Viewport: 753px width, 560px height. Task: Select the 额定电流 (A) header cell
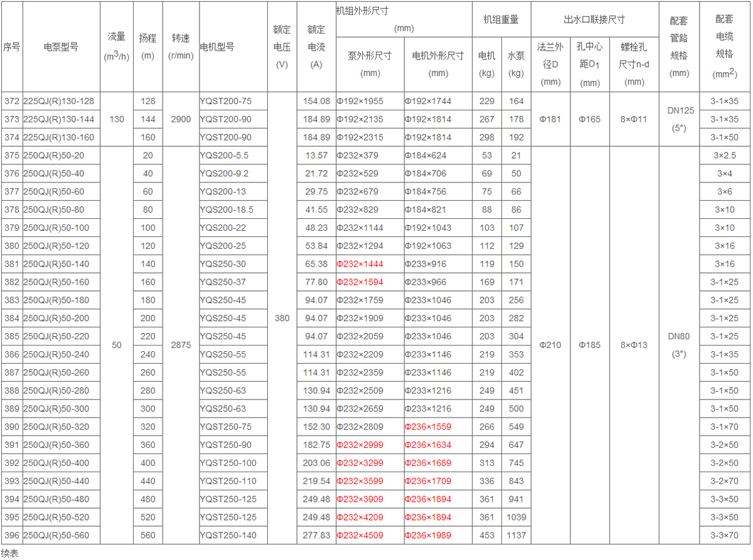317,47
